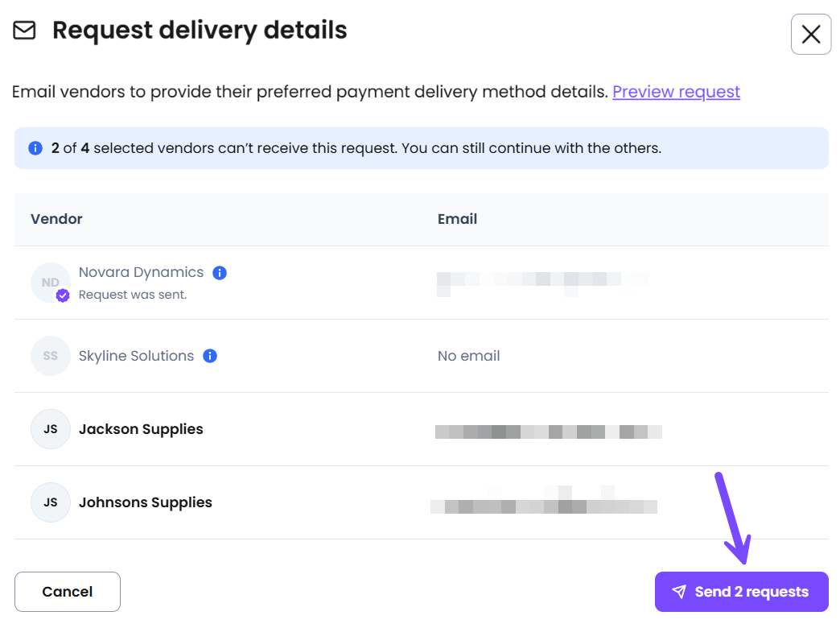Click the SS vendor avatar
The image size is (840, 628).
tap(51, 356)
